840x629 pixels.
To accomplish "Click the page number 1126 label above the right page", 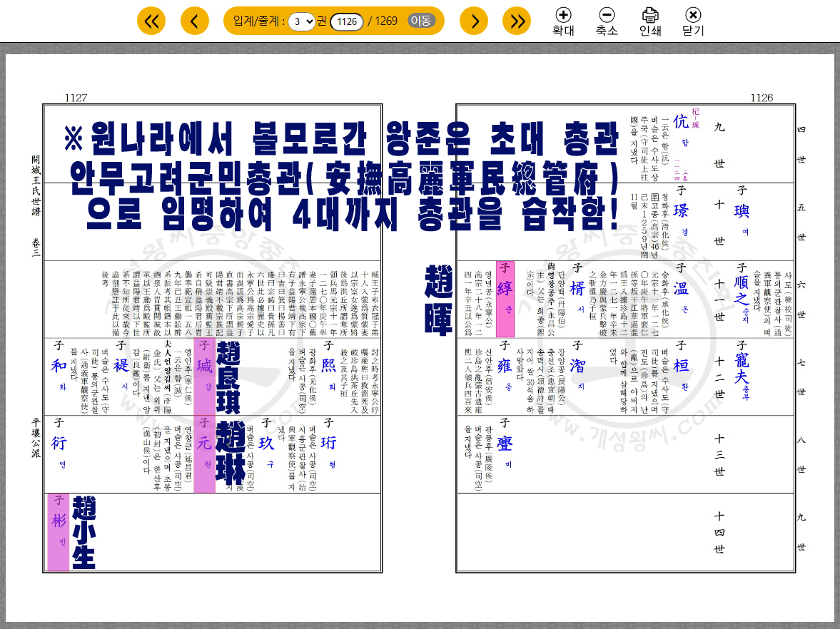I will [761, 98].
